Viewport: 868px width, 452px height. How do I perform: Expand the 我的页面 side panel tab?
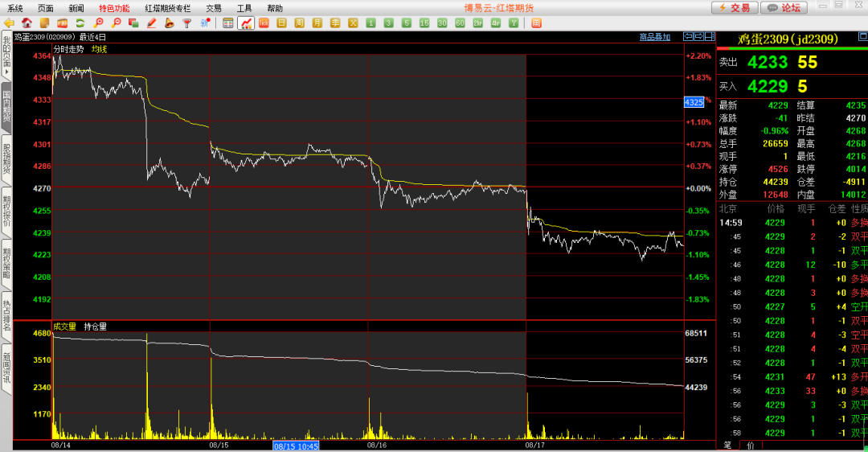tap(6, 55)
